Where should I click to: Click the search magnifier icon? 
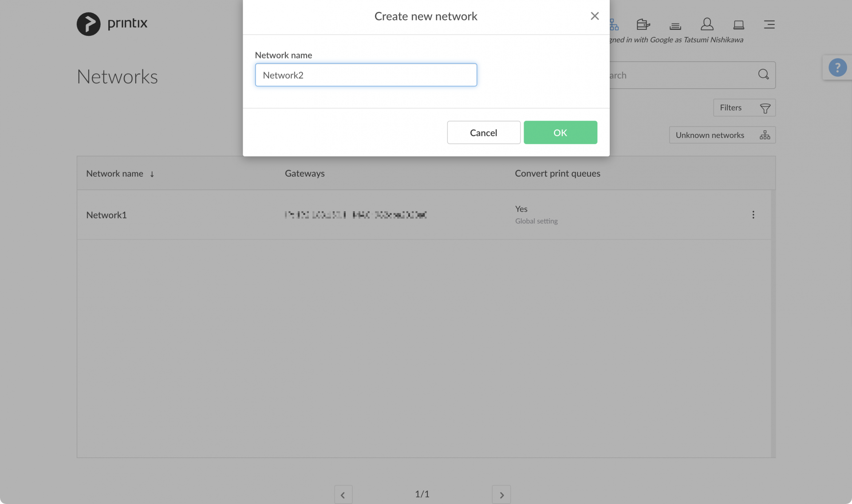point(763,75)
